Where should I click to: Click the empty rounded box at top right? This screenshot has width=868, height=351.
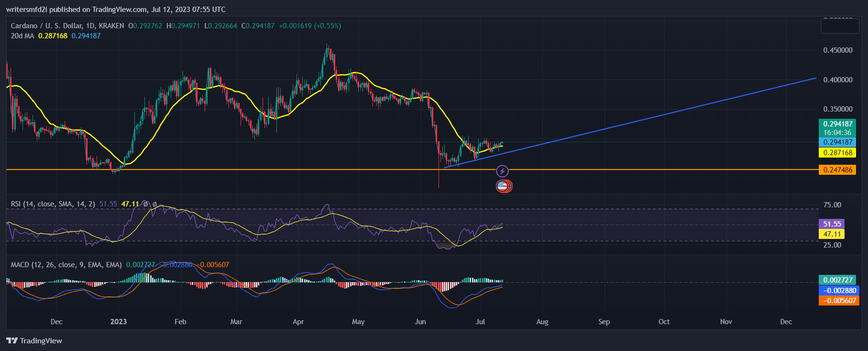(840, 26)
